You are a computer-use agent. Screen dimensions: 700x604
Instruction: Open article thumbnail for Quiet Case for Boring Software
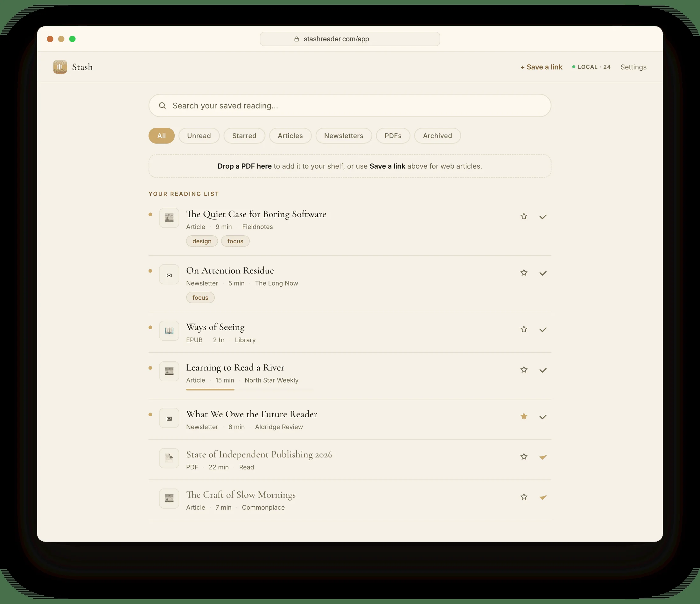(169, 218)
